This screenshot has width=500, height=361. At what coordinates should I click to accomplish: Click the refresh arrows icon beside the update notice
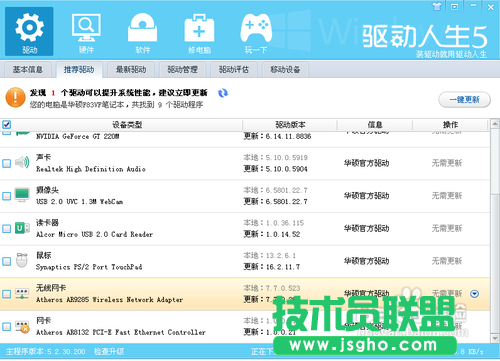pos(223,93)
